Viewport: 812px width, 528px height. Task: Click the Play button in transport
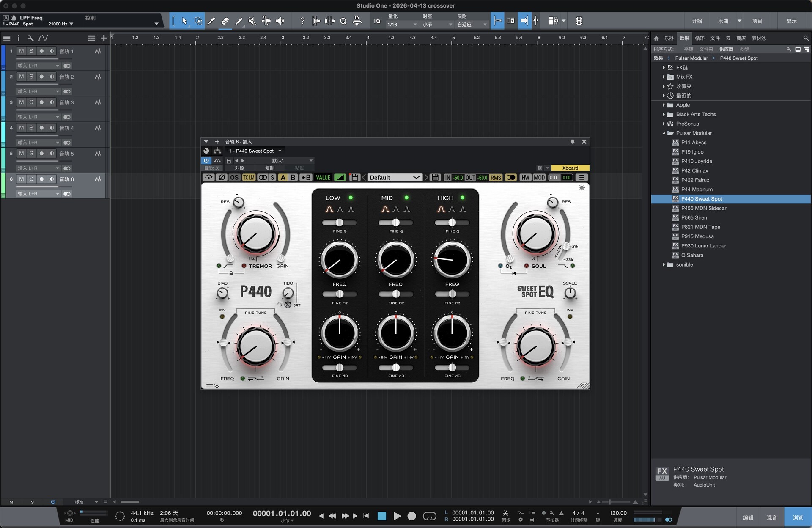point(397,516)
